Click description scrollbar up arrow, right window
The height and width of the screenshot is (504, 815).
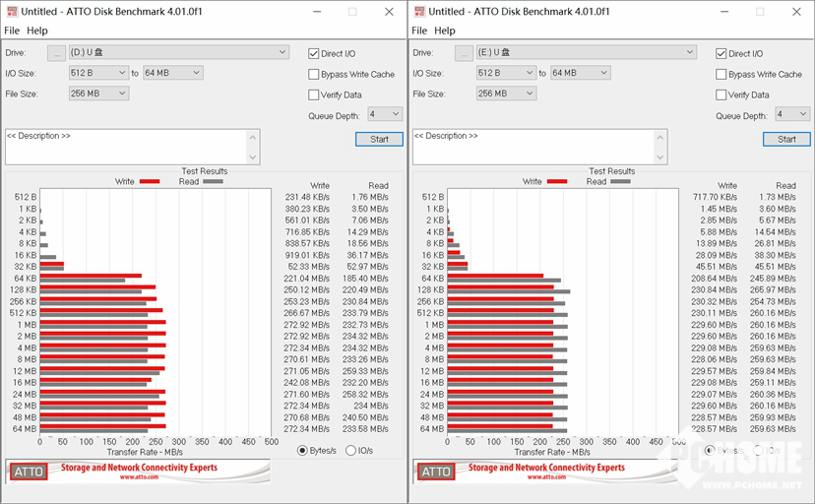(660, 137)
